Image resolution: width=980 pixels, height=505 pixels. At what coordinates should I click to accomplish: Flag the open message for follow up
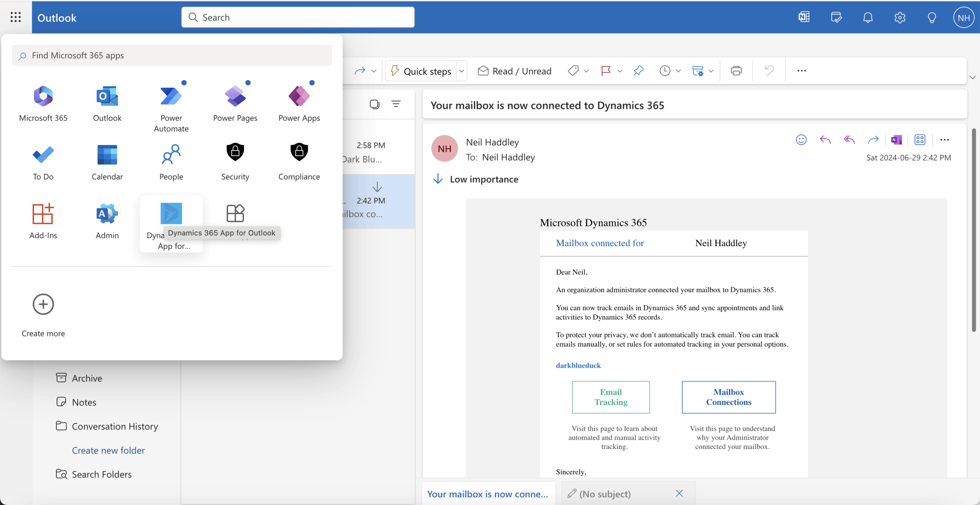coord(606,70)
